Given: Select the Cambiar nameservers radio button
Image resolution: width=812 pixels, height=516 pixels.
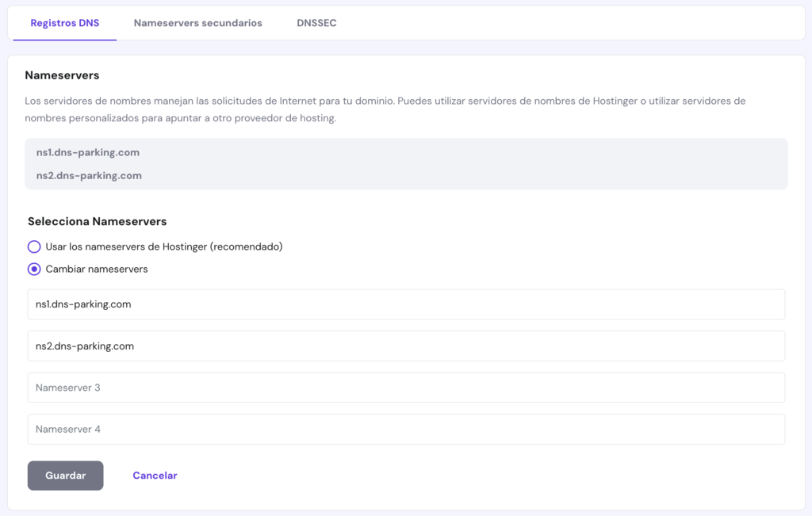Looking at the screenshot, I should (x=34, y=269).
